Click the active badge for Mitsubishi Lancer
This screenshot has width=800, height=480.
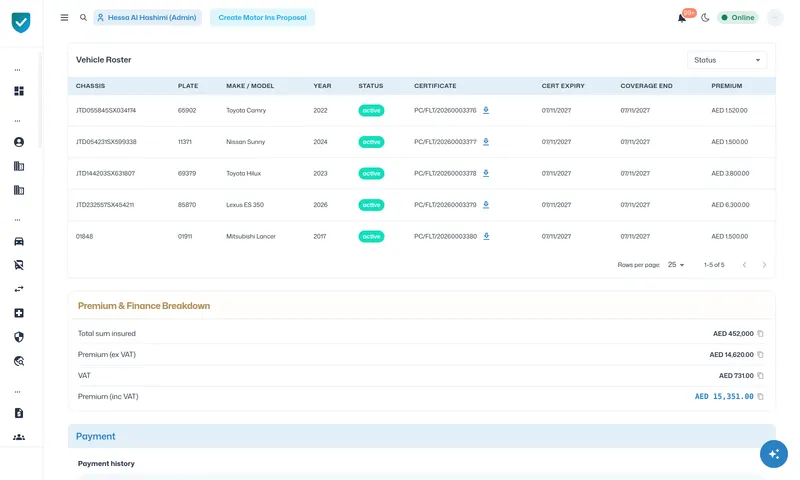click(371, 236)
